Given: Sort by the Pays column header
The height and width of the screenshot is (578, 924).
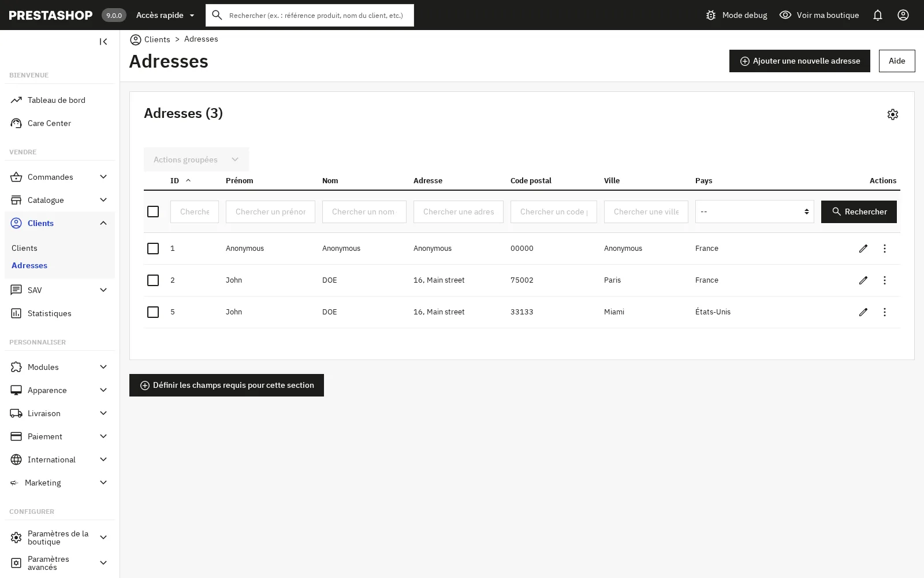Looking at the screenshot, I should [x=703, y=180].
